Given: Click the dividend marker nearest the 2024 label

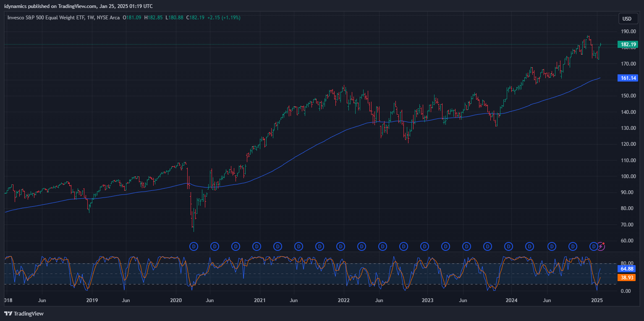Looking at the screenshot, I should (508, 246).
